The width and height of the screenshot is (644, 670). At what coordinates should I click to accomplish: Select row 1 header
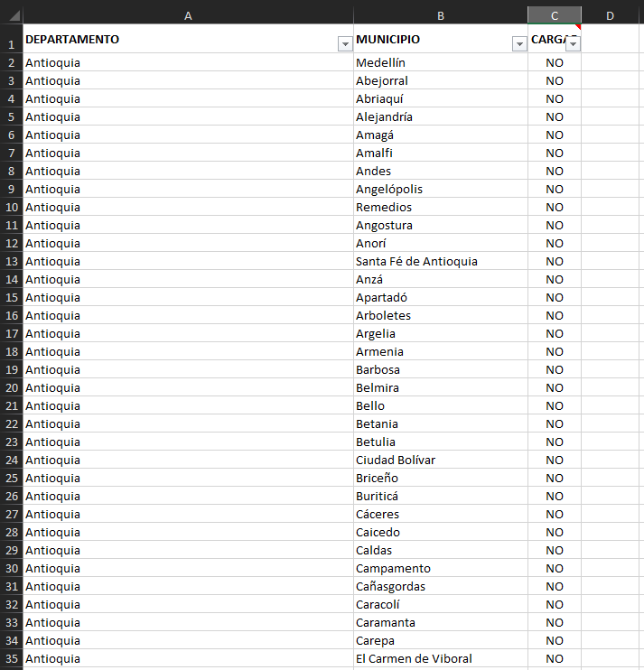tap(12, 44)
